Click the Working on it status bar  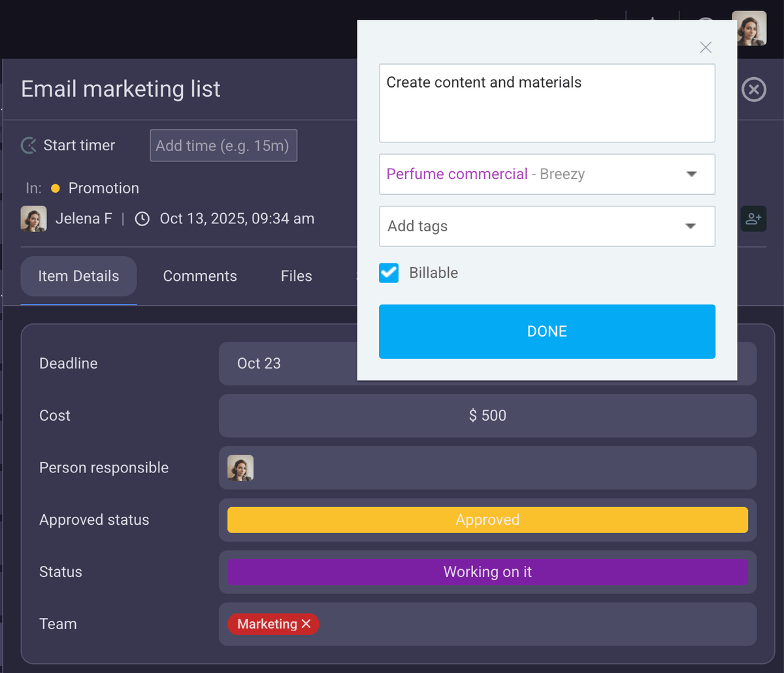[x=487, y=572]
